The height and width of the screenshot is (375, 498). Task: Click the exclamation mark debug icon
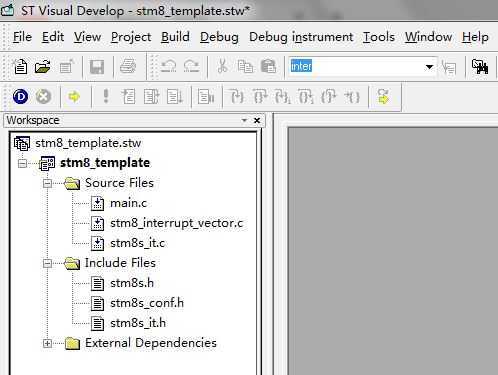[106, 96]
